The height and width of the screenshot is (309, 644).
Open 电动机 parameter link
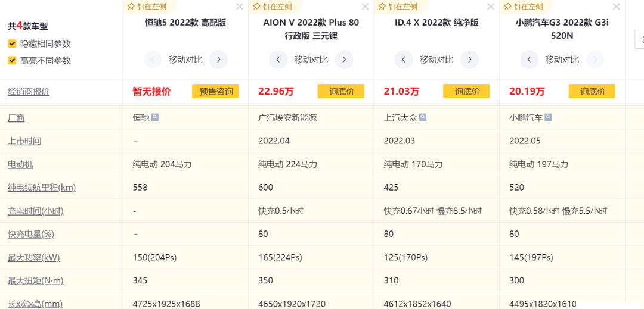point(20,165)
